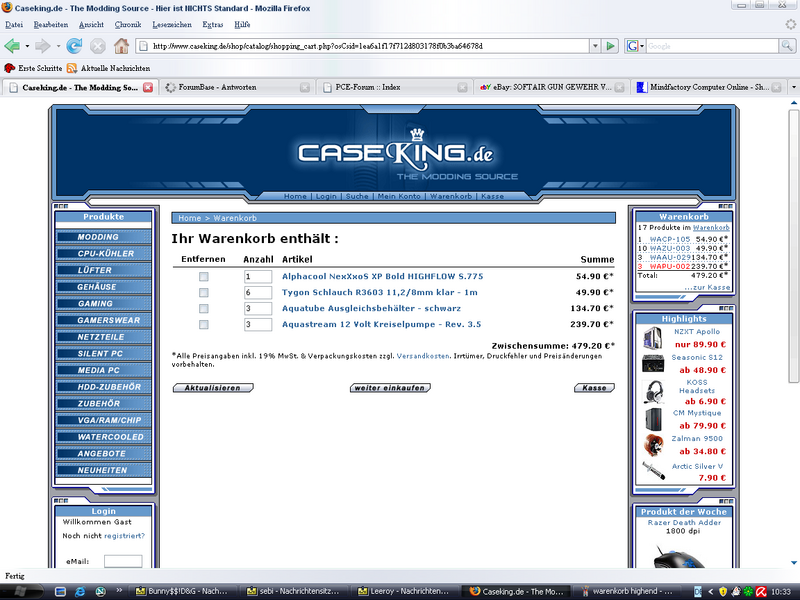Click Mein Konto in header navigation

[x=399, y=196]
